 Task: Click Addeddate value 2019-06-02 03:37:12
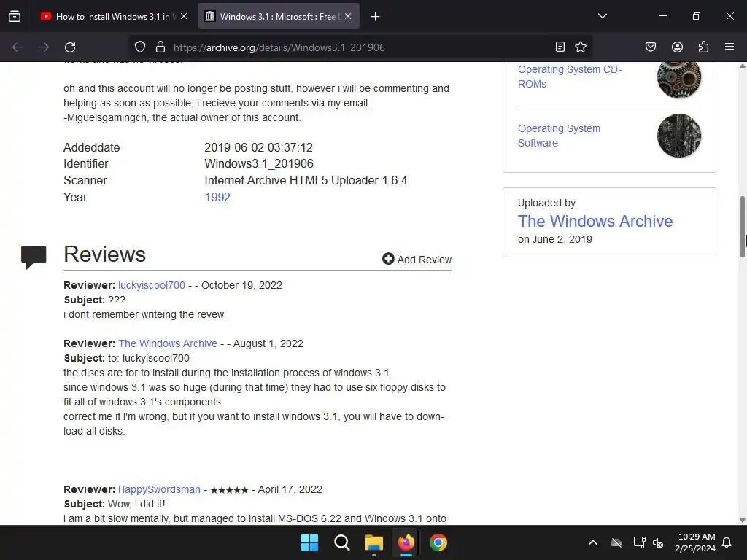click(x=259, y=147)
